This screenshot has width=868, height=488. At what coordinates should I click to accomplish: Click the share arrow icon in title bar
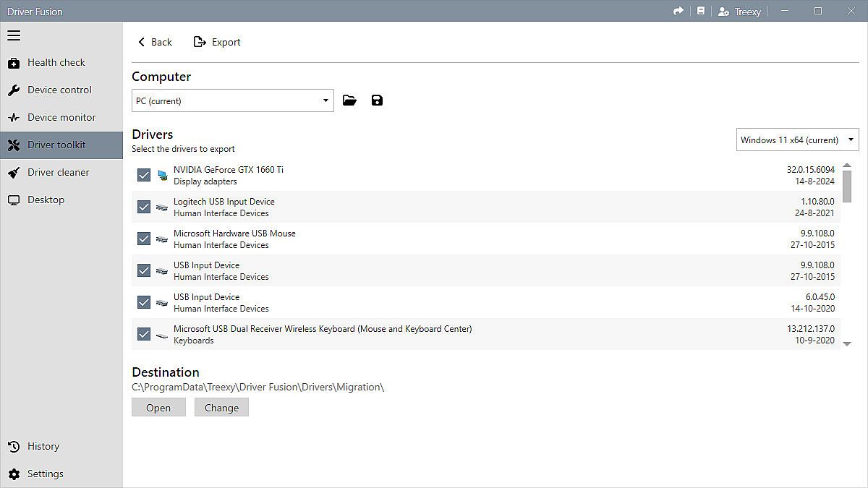pyautogui.click(x=678, y=11)
